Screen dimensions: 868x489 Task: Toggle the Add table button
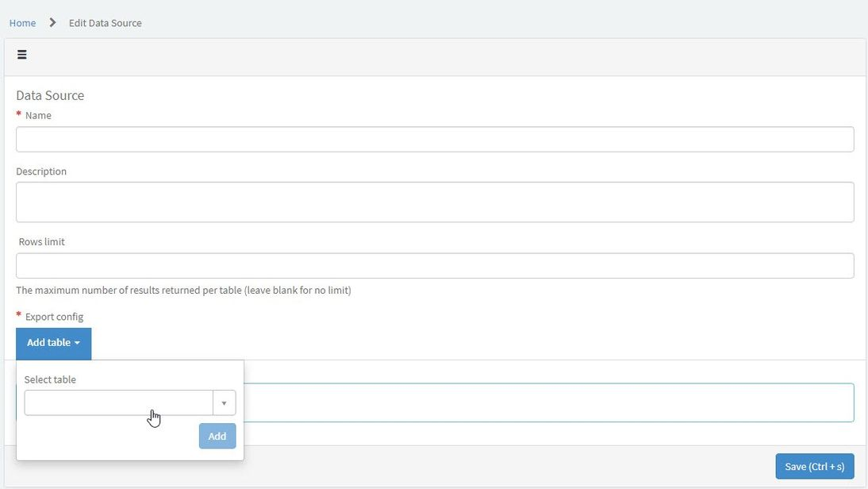coord(54,344)
